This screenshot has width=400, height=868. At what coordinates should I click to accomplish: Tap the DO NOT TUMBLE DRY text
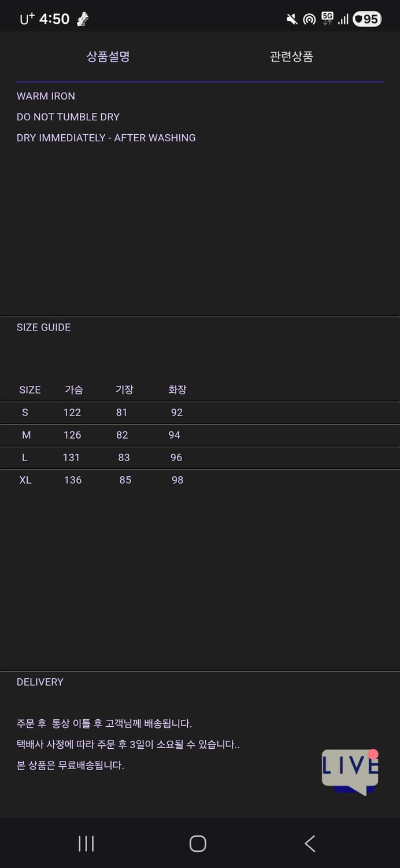point(68,117)
